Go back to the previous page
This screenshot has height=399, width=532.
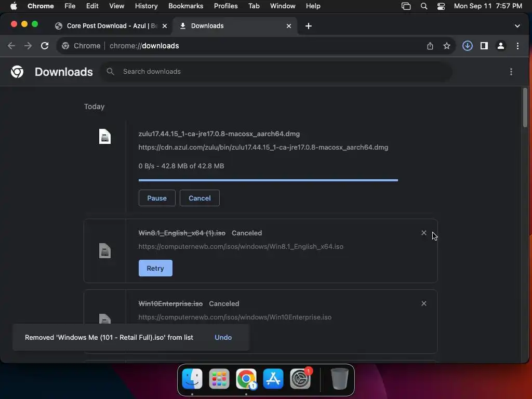coord(11,46)
